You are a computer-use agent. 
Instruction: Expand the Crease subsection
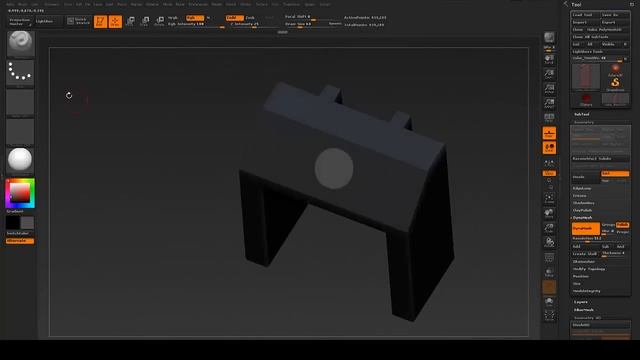(580, 196)
